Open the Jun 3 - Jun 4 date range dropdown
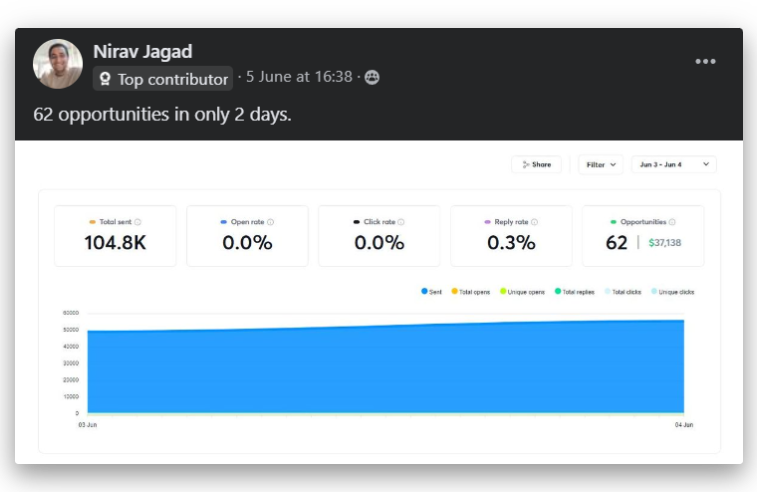Image resolution: width=757 pixels, height=492 pixels. 673,165
